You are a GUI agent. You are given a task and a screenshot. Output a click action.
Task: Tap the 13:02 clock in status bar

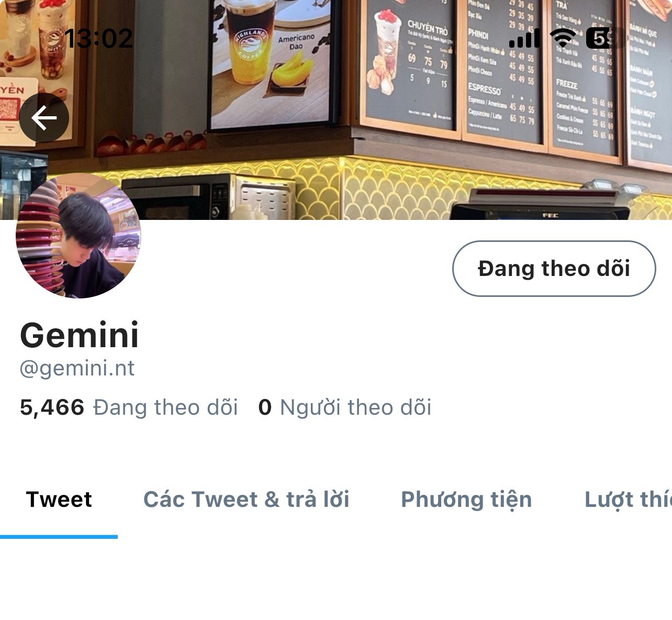coord(98,38)
